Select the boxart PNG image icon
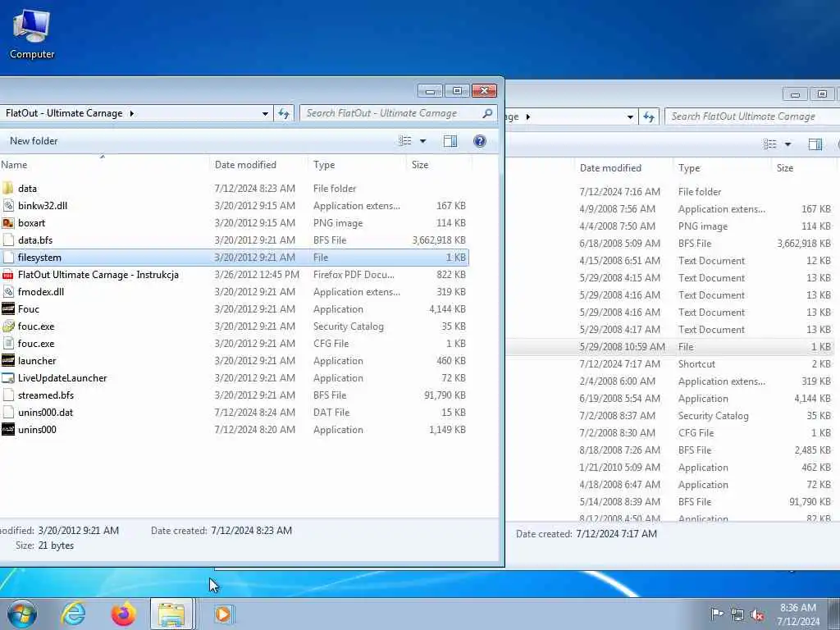 pos(8,223)
